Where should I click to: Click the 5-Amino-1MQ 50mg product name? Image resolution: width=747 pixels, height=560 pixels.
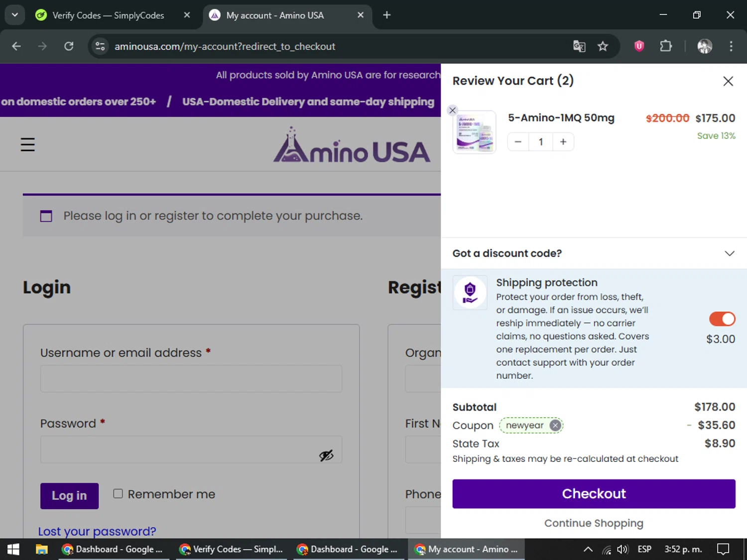point(561,118)
